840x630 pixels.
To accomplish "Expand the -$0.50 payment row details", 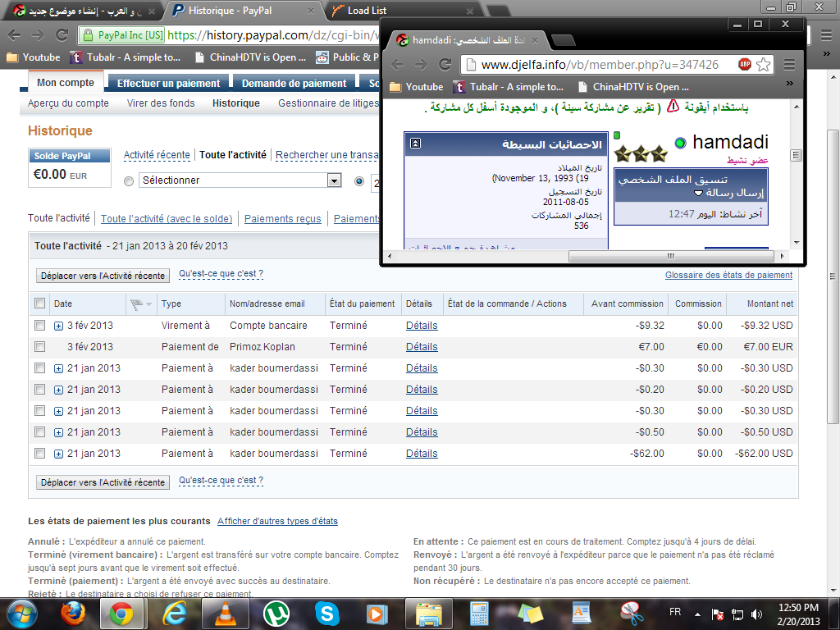I will pos(58,432).
